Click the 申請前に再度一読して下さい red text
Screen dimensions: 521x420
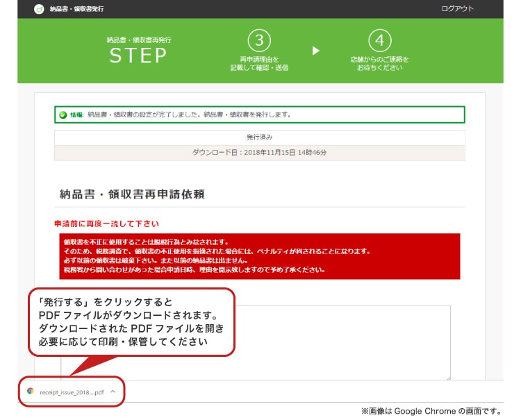pos(106,224)
